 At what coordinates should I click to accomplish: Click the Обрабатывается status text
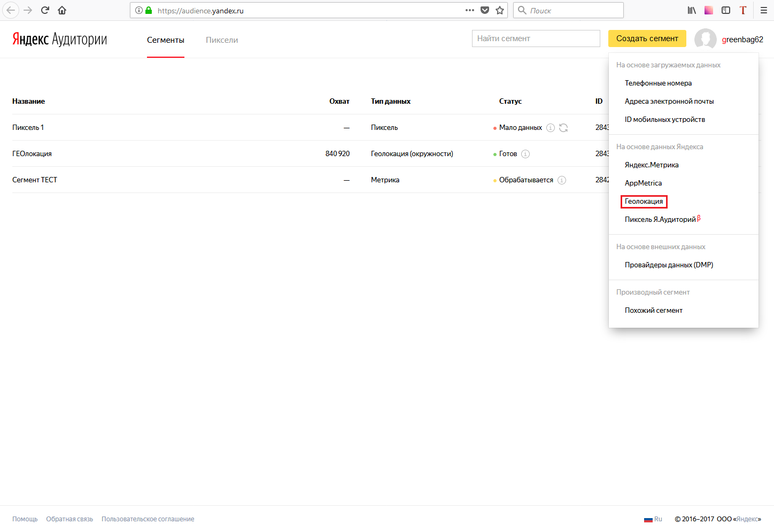[x=526, y=180]
